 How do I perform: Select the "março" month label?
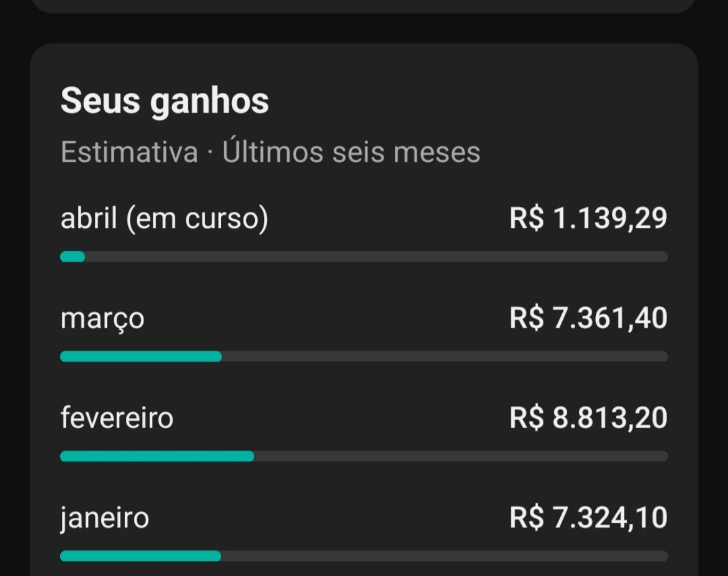pos(102,318)
